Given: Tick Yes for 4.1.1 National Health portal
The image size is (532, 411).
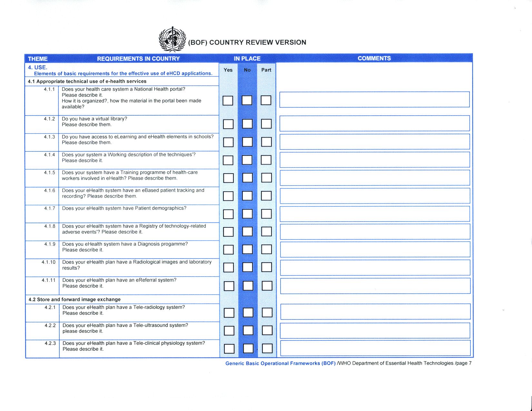Looking at the screenshot, I should click(x=228, y=100).
